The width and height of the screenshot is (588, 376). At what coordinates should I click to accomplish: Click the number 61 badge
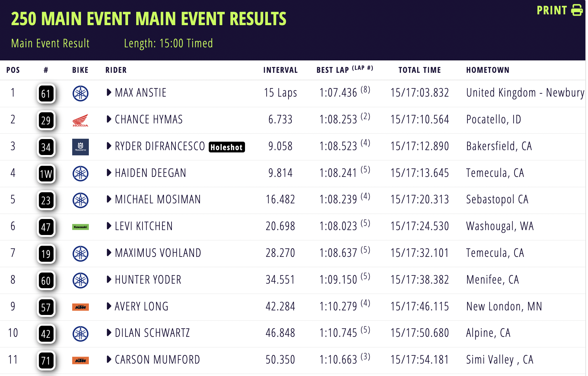click(46, 94)
